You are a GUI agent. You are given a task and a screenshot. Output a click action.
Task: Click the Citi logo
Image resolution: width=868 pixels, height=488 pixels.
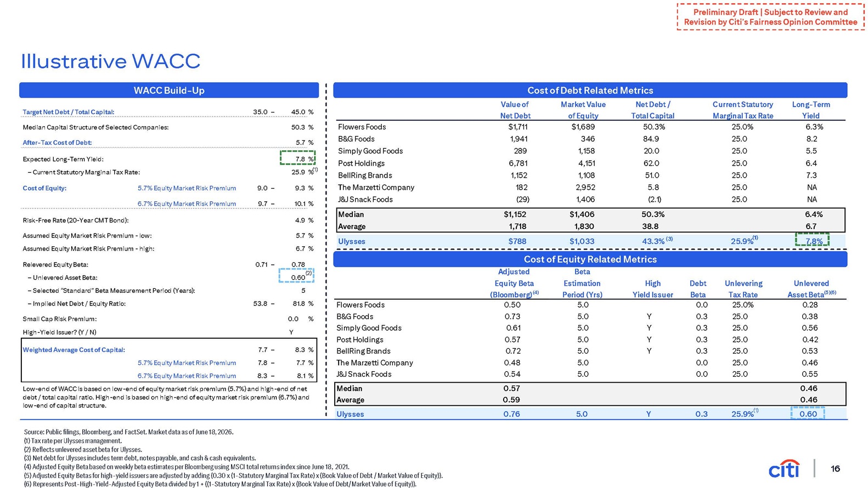[x=784, y=468]
